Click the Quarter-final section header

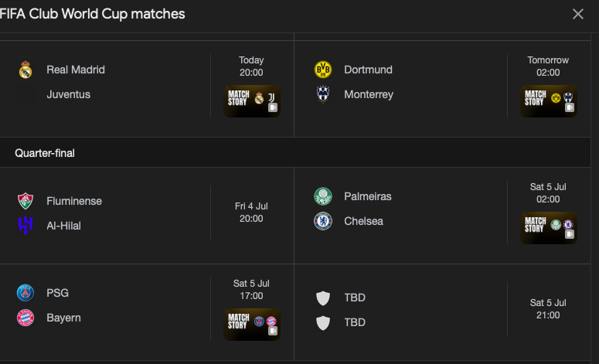45,153
